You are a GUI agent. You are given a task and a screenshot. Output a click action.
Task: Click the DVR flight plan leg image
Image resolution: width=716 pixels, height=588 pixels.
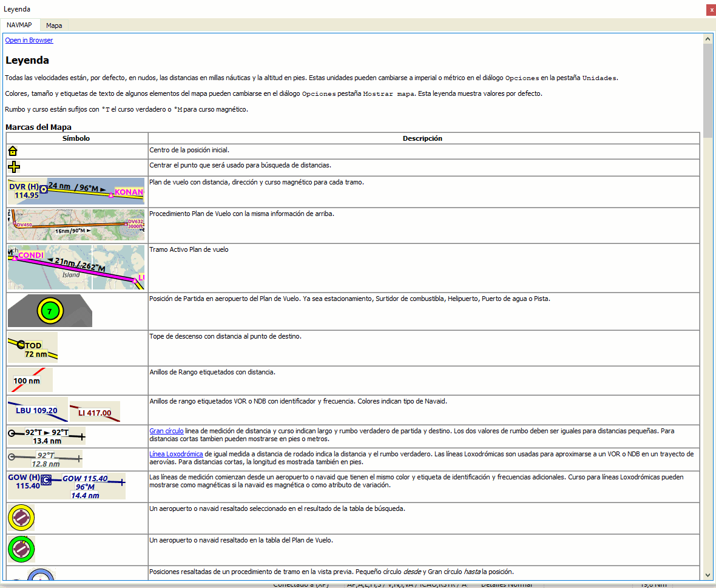[76, 191]
